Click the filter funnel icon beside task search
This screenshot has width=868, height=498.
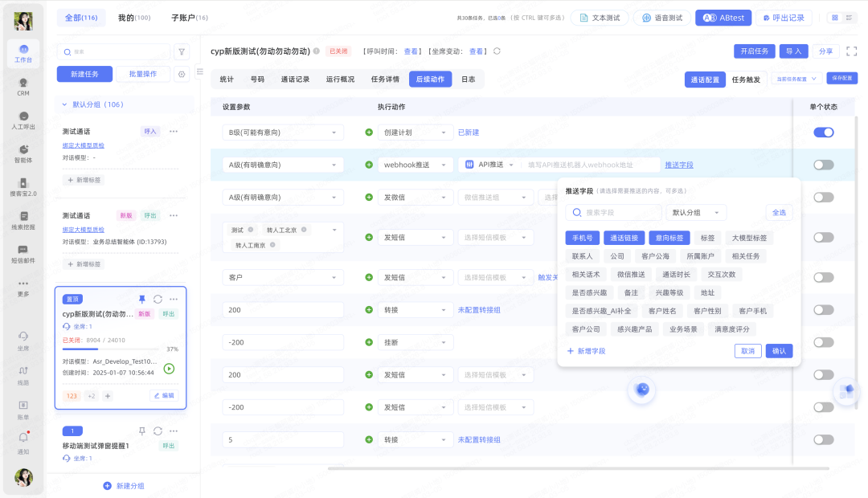[x=182, y=51]
